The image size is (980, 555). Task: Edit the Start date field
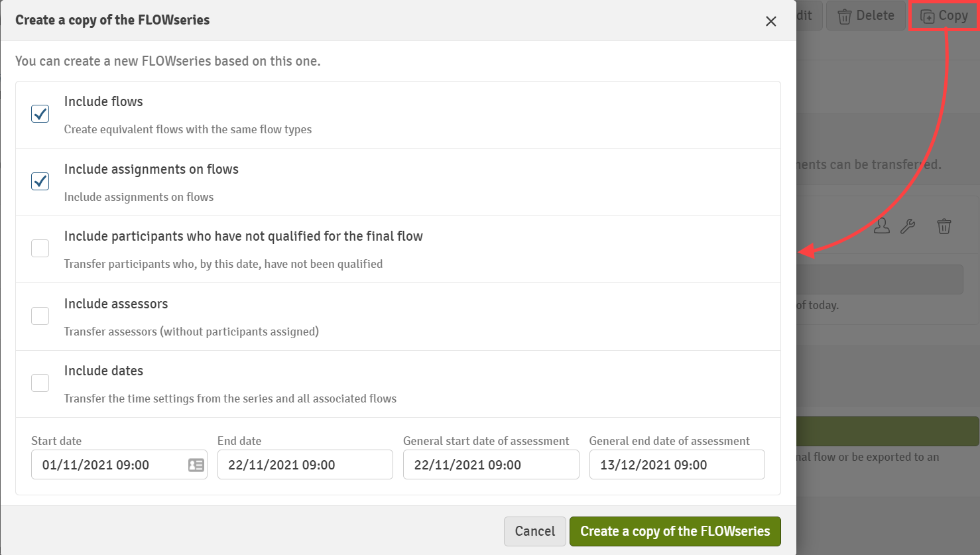119,464
